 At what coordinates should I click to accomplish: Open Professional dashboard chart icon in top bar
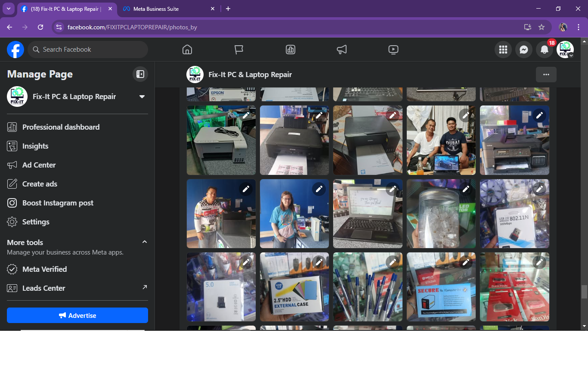coord(291,50)
